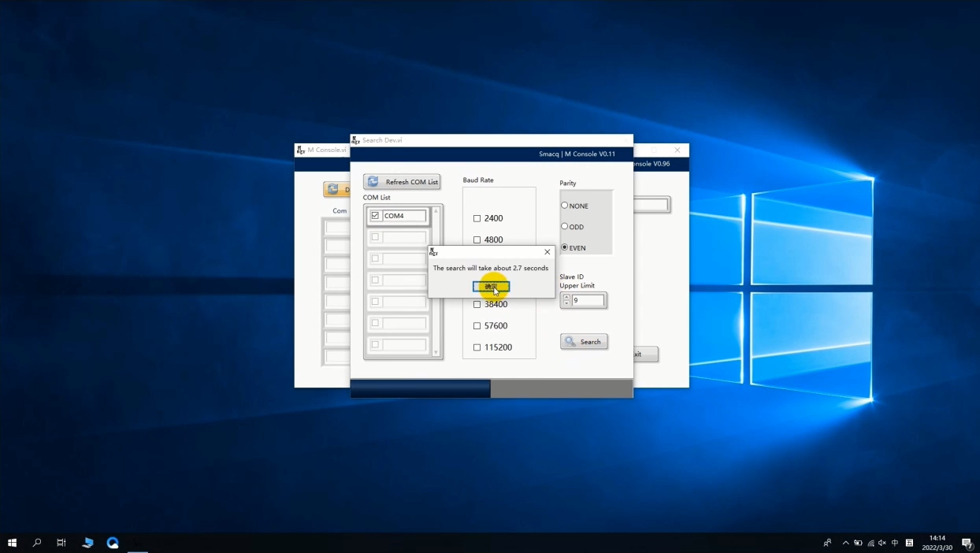Image resolution: width=980 pixels, height=553 pixels.
Task: Click the 中 input method indicator
Action: 895,543
